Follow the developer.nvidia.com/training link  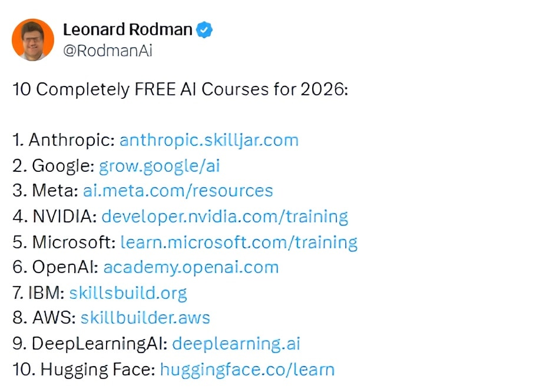[x=224, y=216]
